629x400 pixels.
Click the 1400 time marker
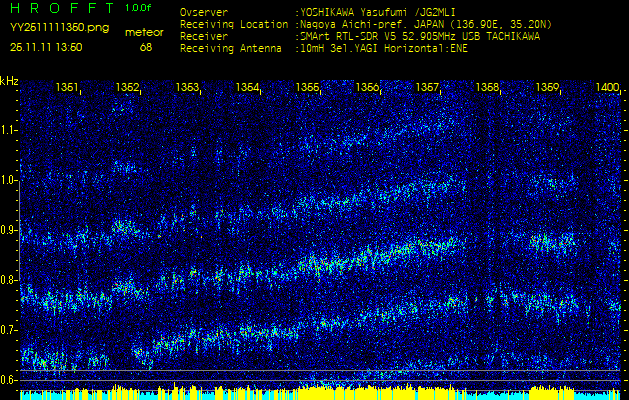click(607, 88)
